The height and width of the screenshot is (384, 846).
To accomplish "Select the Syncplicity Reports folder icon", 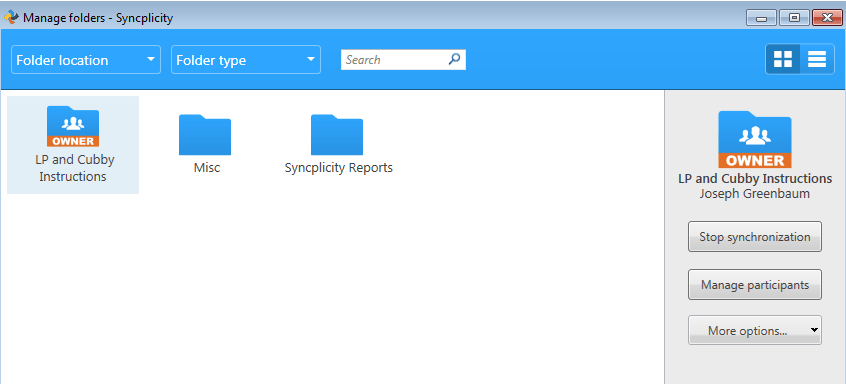I will point(337,135).
